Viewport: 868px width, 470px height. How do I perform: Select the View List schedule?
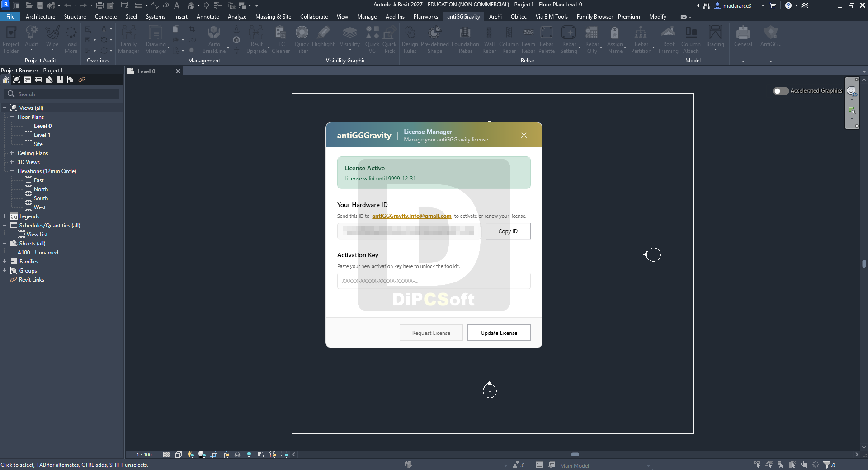coord(37,235)
